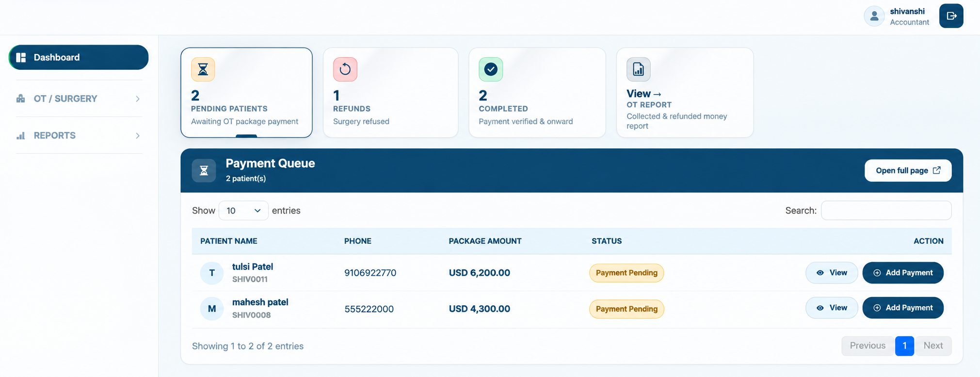Image resolution: width=980 pixels, height=377 pixels.
Task: Add Payment for tulsi Patel
Action: [903, 273]
